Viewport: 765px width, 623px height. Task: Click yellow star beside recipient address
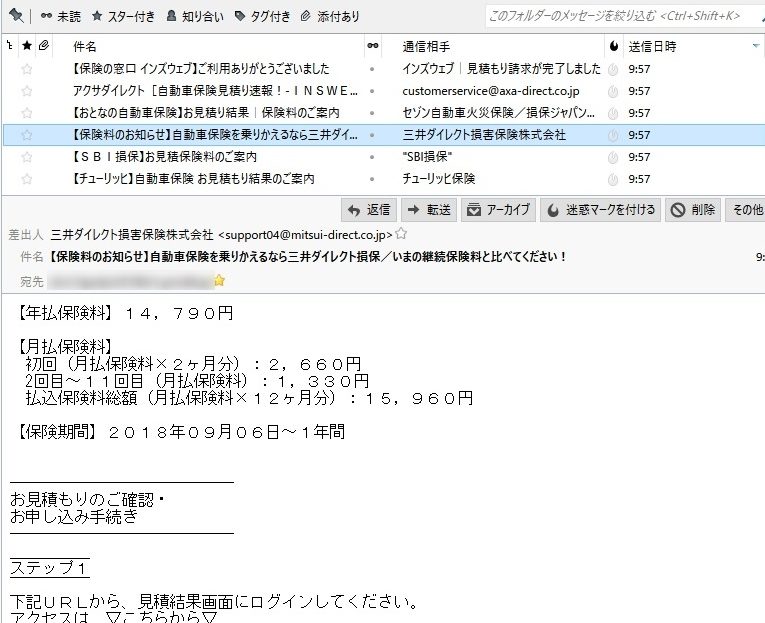pyautogui.click(x=220, y=281)
